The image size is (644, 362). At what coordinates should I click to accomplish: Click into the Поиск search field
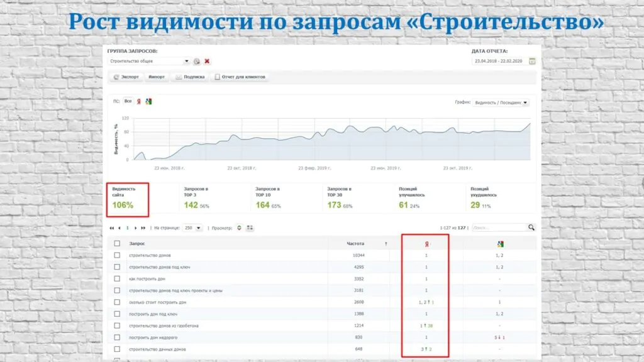click(x=499, y=228)
